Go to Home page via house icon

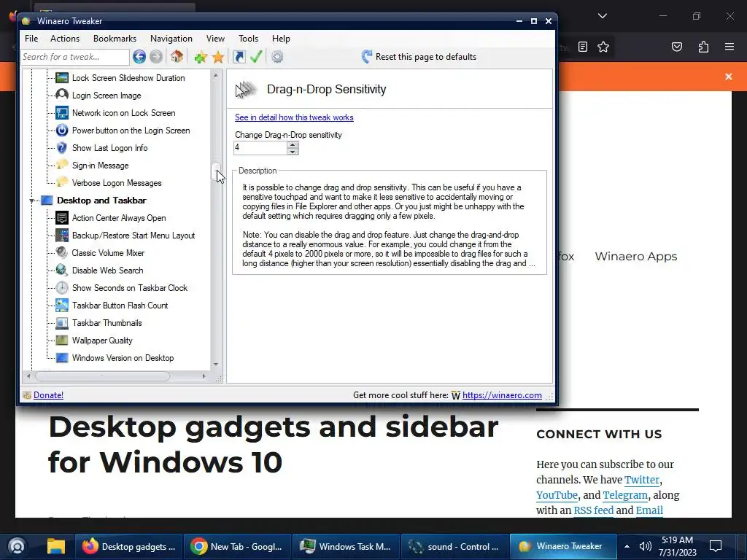click(x=177, y=57)
